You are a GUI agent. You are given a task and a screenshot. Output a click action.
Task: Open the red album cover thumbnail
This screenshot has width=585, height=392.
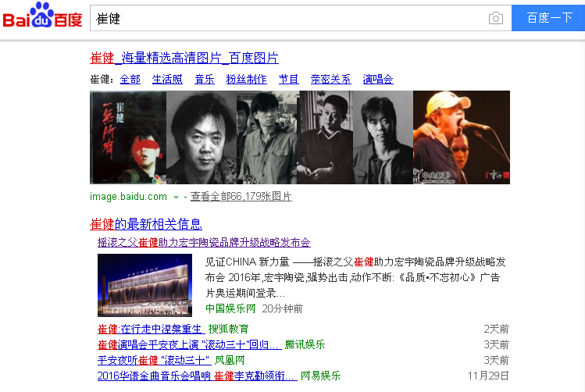[128, 137]
